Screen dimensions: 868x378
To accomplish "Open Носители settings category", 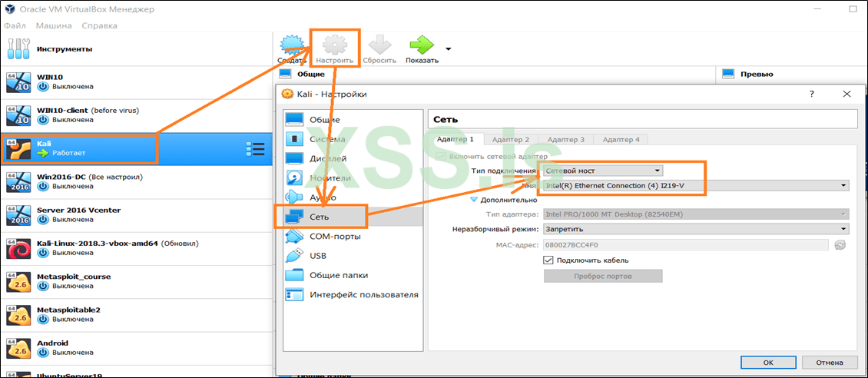I will (352, 177).
